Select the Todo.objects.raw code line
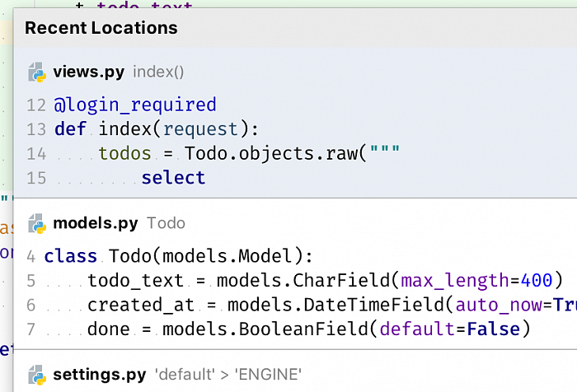The height and width of the screenshot is (392, 577). pyautogui.click(x=247, y=154)
